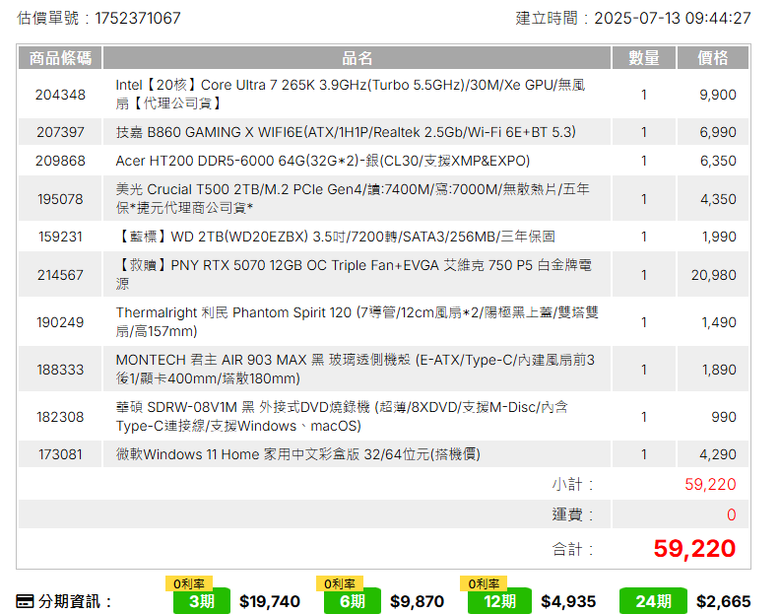Click barcode 214567
This screenshot has height=614, width=780.
pyautogui.click(x=60, y=275)
